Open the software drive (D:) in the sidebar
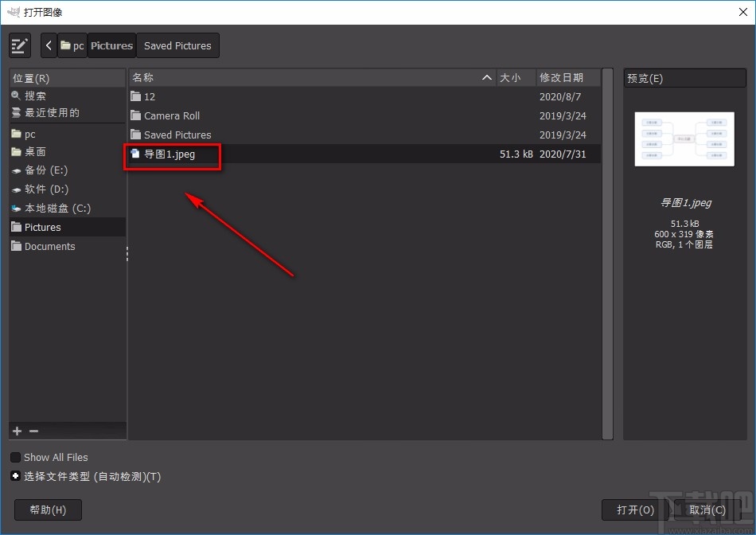This screenshot has height=535, width=756. coord(67,189)
